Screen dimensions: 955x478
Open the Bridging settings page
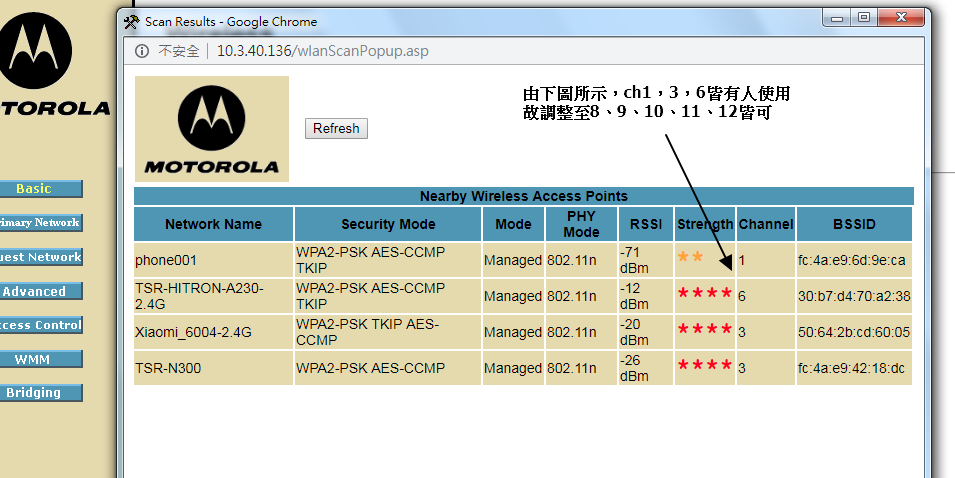click(x=35, y=393)
